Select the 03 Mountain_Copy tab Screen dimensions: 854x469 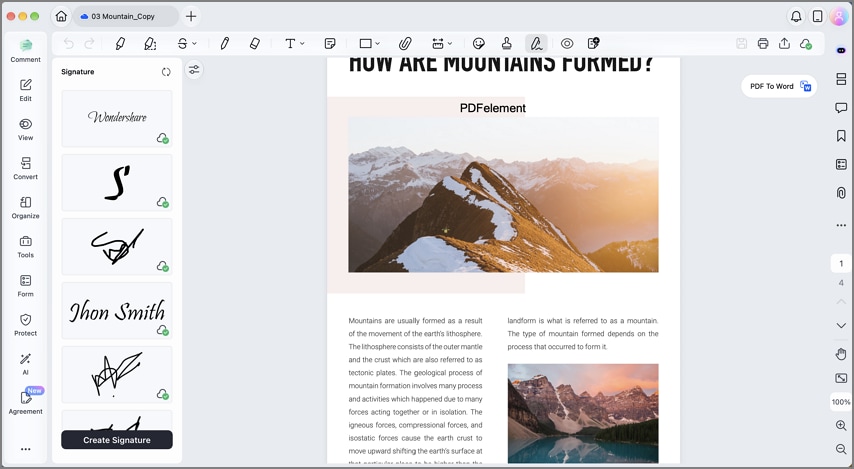pos(125,16)
